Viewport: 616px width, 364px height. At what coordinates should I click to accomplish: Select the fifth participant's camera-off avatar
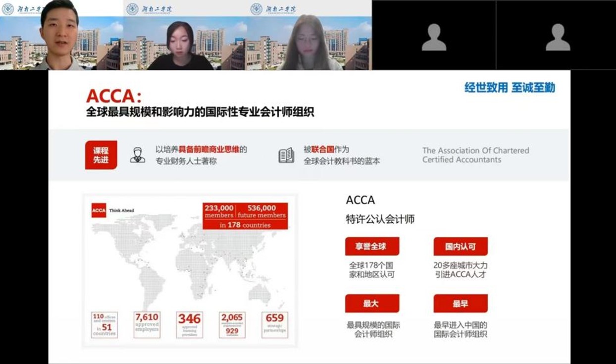558,37
